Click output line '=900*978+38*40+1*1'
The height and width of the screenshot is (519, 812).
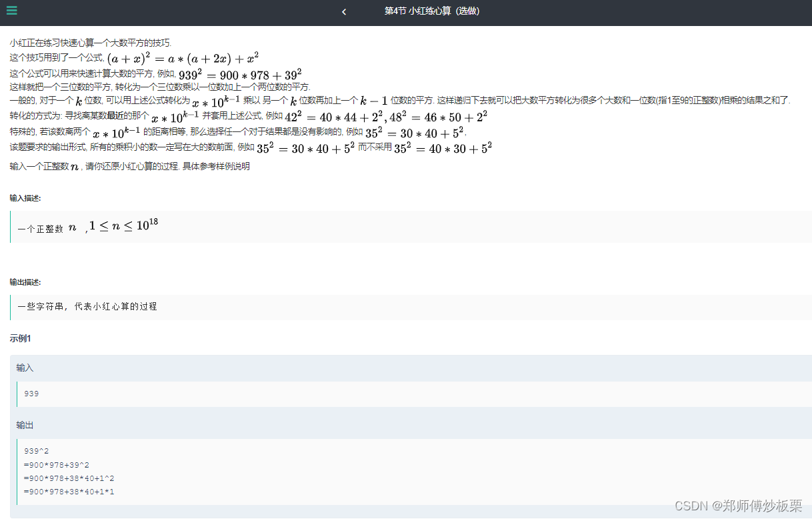(69, 492)
